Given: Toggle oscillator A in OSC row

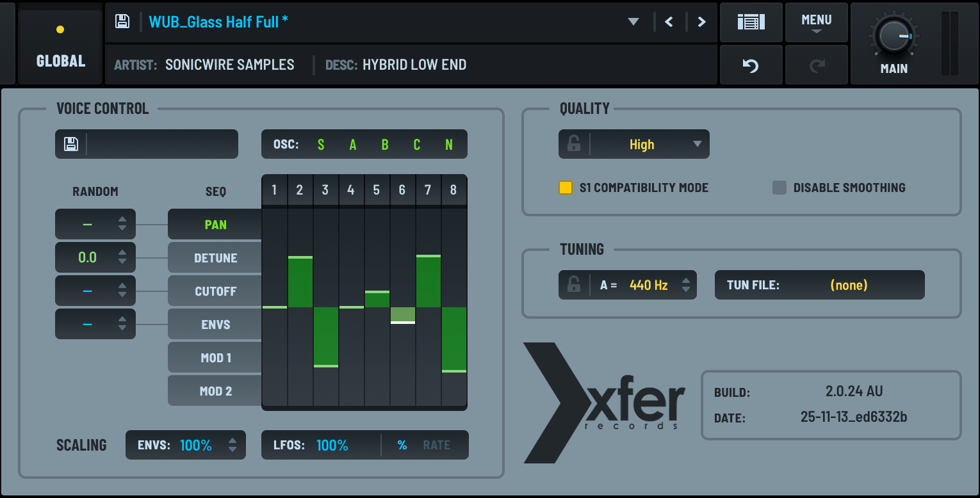Looking at the screenshot, I should 353,145.
